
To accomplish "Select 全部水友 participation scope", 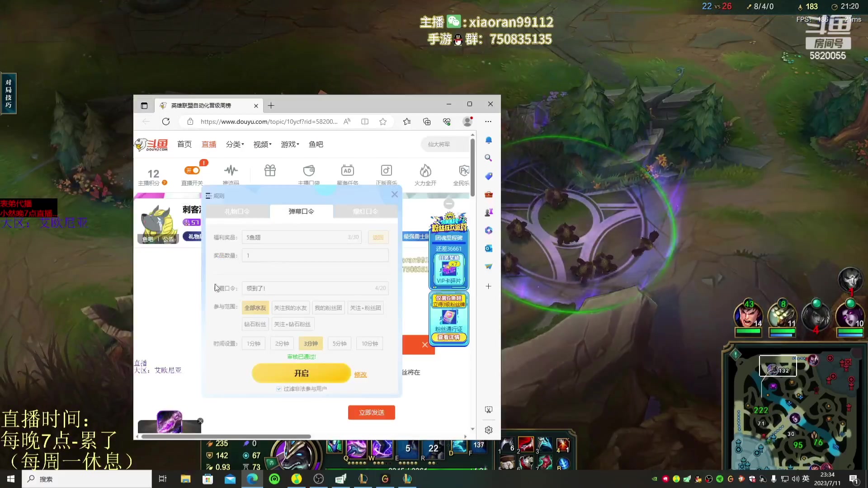I will (x=255, y=308).
